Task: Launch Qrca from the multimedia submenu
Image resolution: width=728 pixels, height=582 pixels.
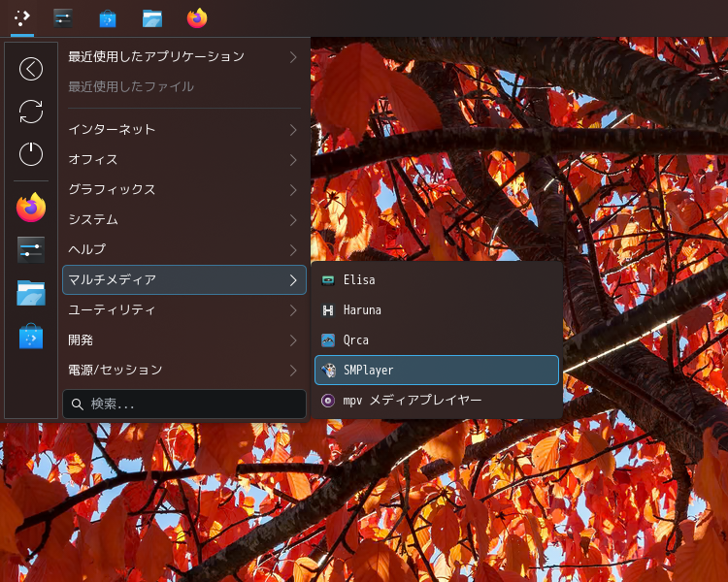Action: (437, 340)
